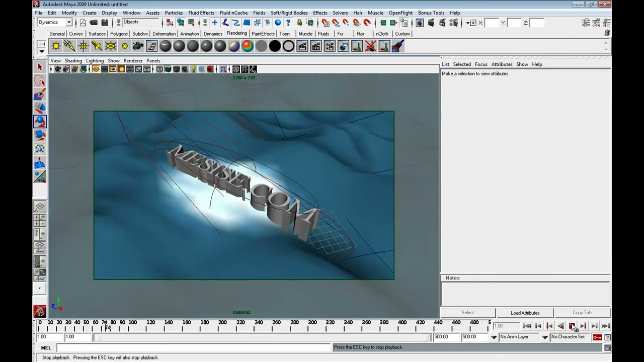Open four view pane layout
This screenshot has height=362, width=644.
(40, 220)
